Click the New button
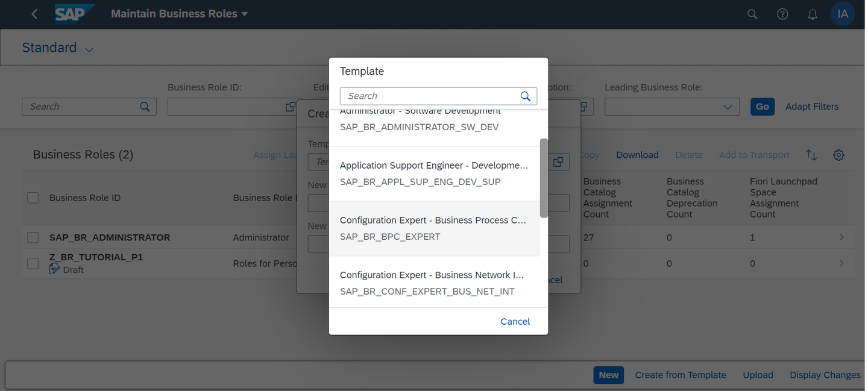The width and height of the screenshot is (868, 391). point(609,375)
